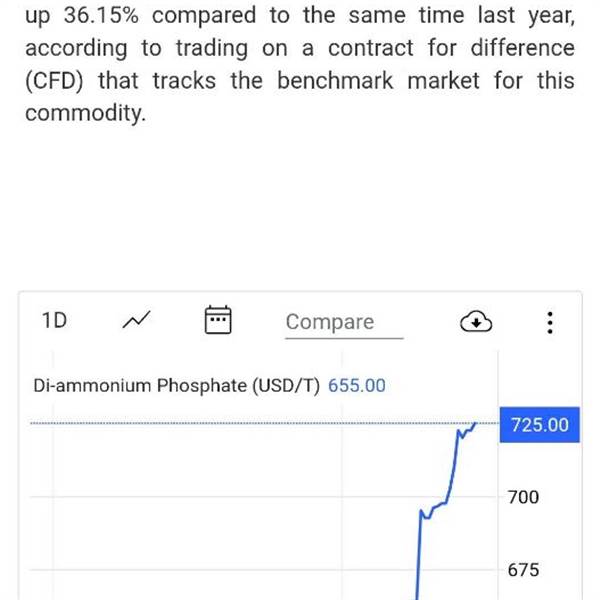
Task: Click the article paragraph mentioning 36.15%
Action: point(300,64)
